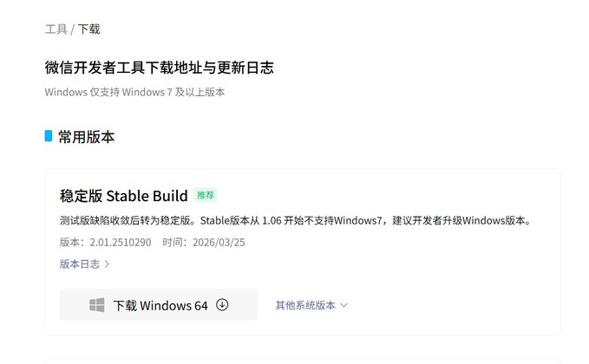Select 下载 in the breadcrumb
589x364 pixels.
89,29
